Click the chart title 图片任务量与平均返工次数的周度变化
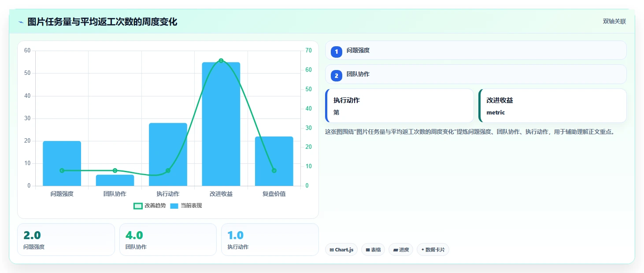Viewport: 644px width, 273px height. tap(102, 22)
